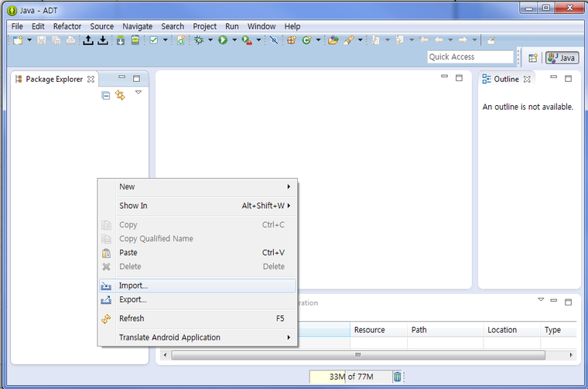The image size is (588, 389).
Task: Open the Android SDK Manager icon
Action: pyautogui.click(x=121, y=40)
